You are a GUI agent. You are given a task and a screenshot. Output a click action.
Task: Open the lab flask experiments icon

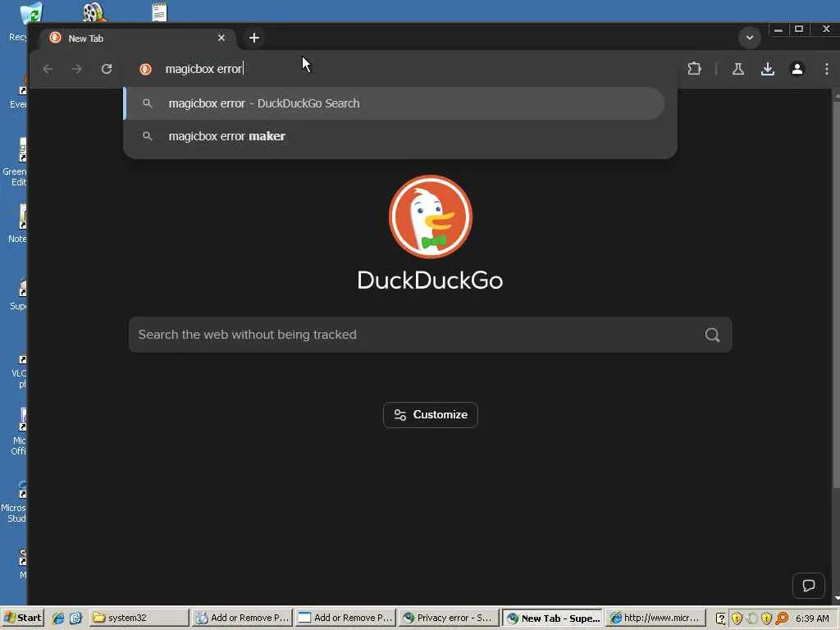click(x=738, y=69)
